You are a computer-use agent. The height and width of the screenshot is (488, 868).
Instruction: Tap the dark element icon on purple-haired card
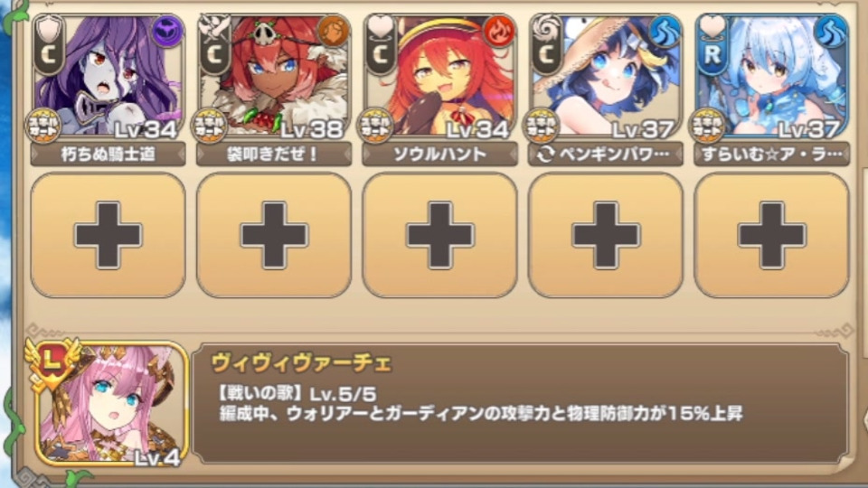(166, 32)
